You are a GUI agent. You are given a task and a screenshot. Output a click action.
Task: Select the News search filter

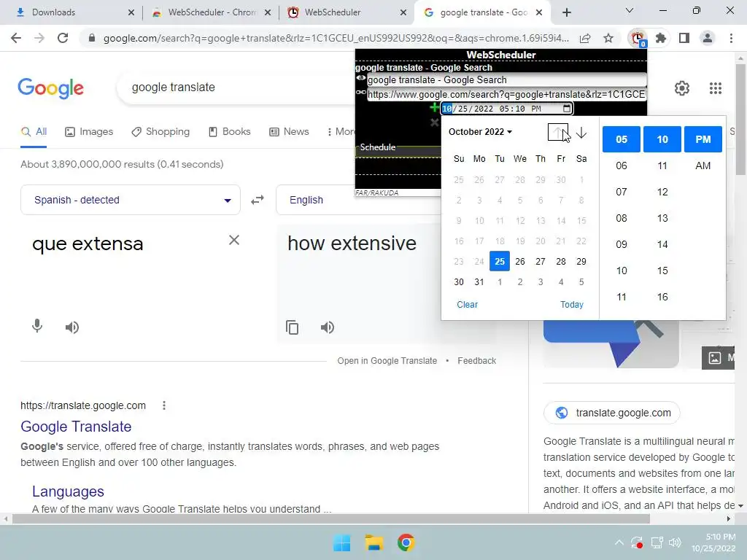click(x=289, y=132)
